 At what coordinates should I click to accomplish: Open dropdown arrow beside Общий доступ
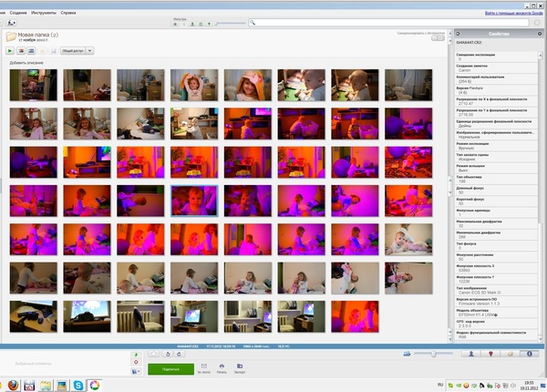(x=89, y=51)
